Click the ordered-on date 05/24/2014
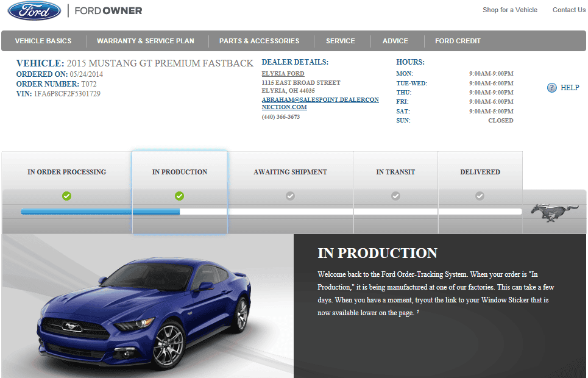The height and width of the screenshot is (378, 588). 87,74
